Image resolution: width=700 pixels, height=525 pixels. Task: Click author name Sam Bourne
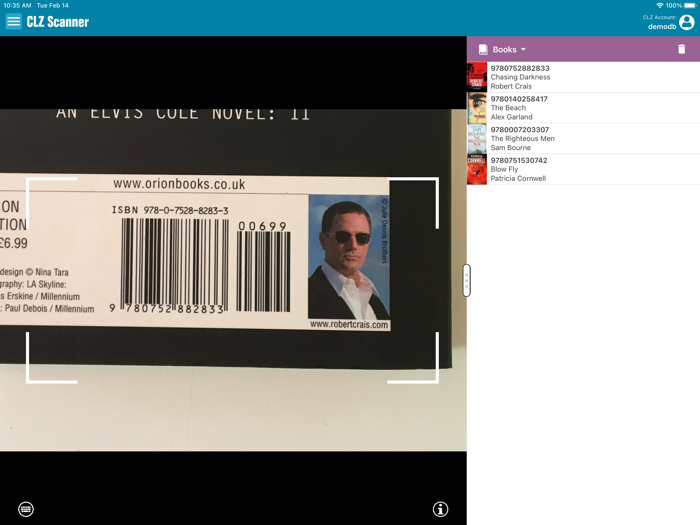pos(511,148)
